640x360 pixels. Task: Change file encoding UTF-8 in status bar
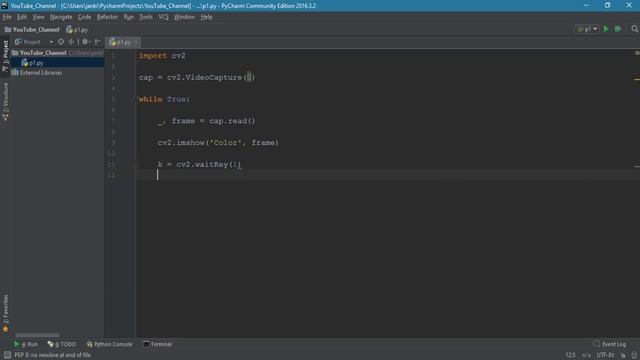pyautogui.click(x=605, y=355)
